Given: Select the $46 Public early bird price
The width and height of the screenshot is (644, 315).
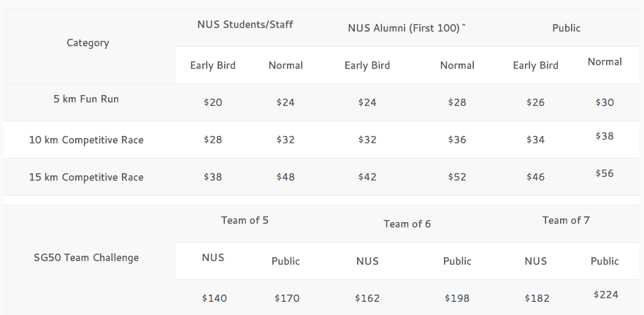Looking at the screenshot, I should tap(536, 178).
